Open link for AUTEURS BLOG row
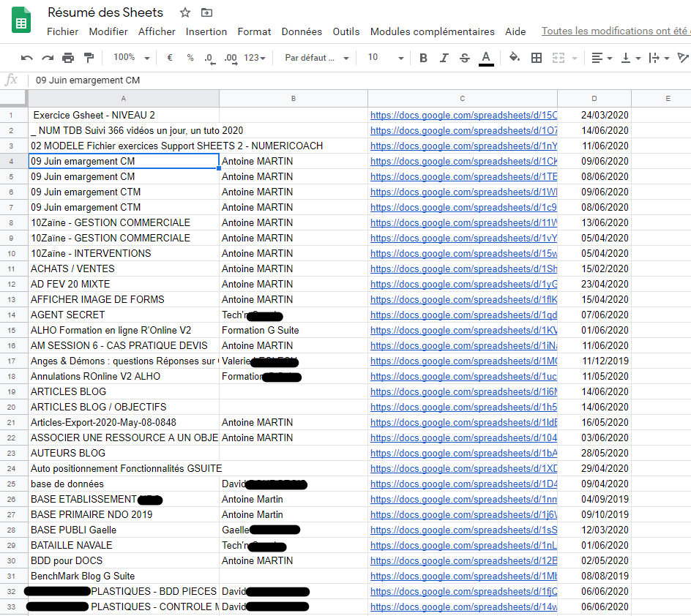 click(x=463, y=454)
